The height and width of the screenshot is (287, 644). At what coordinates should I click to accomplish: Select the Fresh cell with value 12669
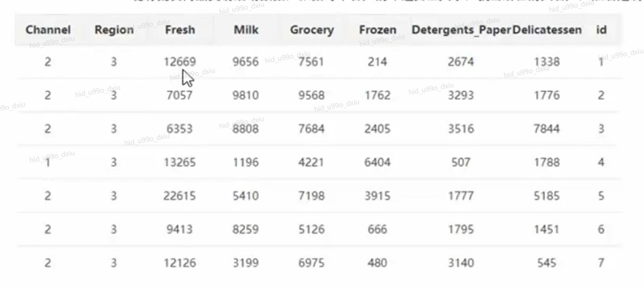pyautogui.click(x=180, y=62)
